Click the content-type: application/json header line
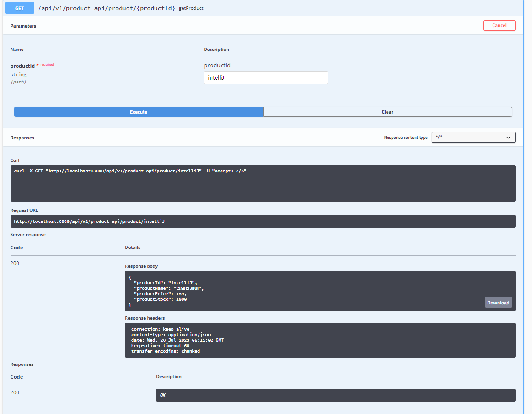 point(171,335)
